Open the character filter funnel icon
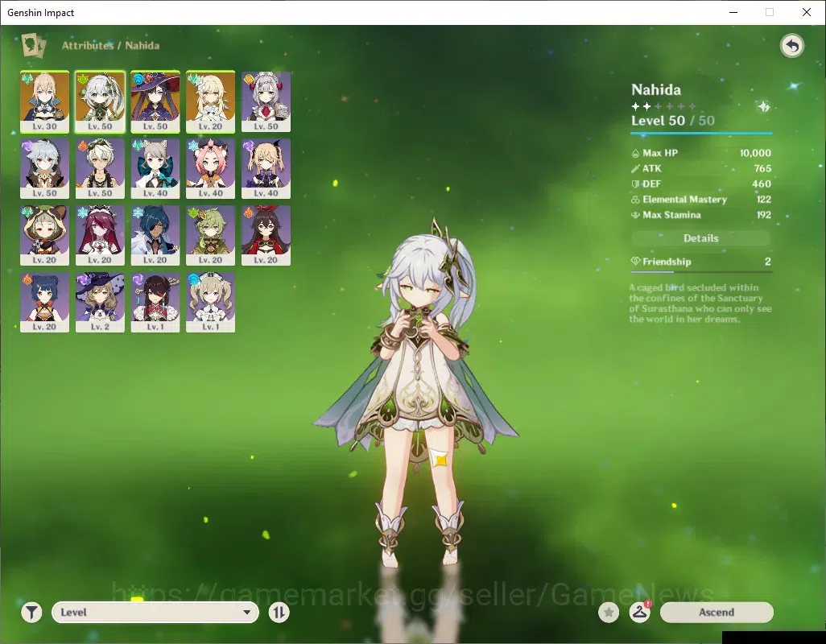 31,613
